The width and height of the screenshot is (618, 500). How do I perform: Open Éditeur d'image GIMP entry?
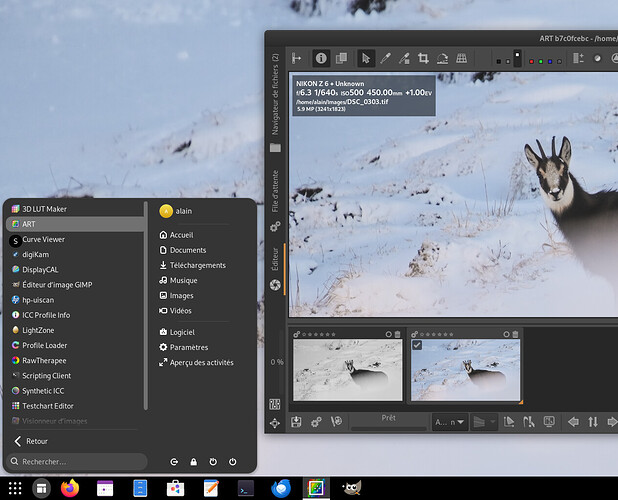point(75,285)
